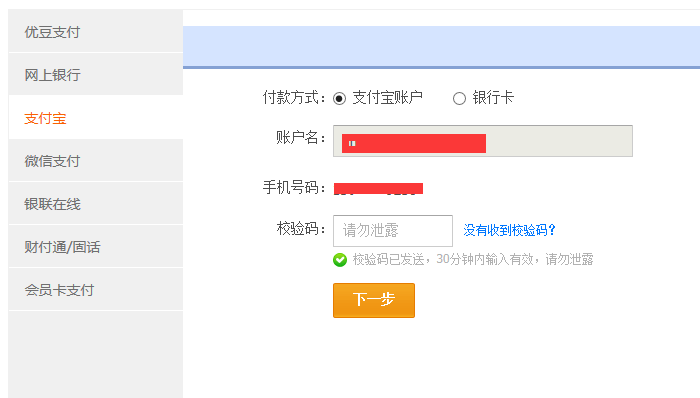
Task: Click the orange 下一步 button
Action: coord(374,300)
